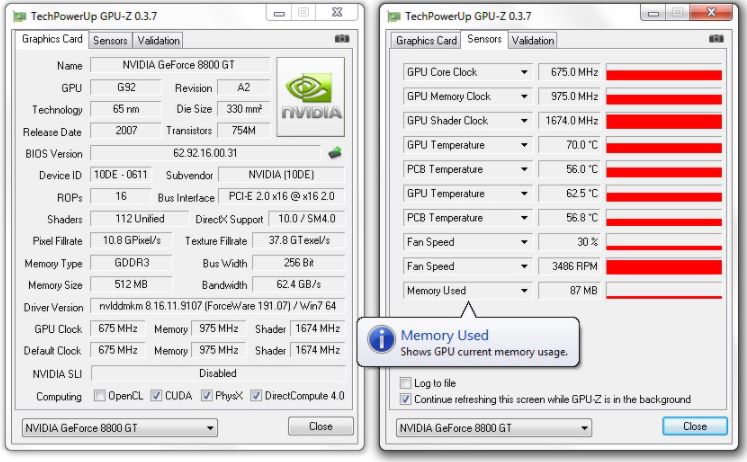Click the GPU-Z title bar icon in right window
This screenshot has height=462, width=747.
point(395,16)
